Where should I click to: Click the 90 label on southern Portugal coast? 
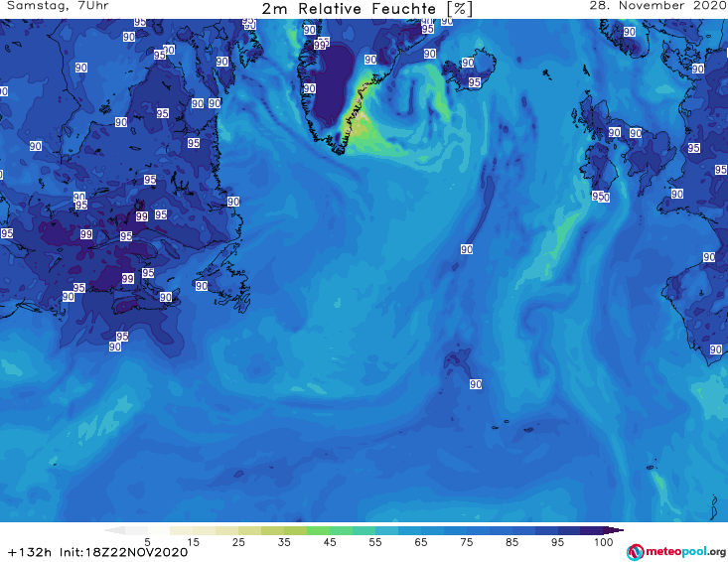[x=715, y=350]
